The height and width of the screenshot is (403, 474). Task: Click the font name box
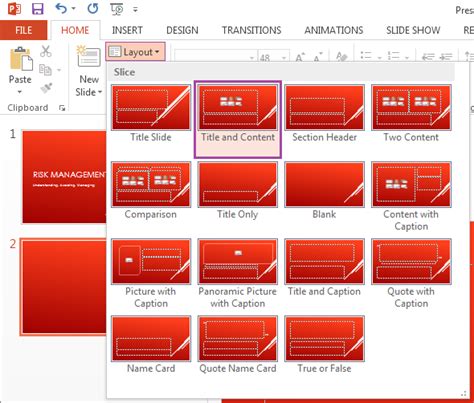[x=215, y=57]
